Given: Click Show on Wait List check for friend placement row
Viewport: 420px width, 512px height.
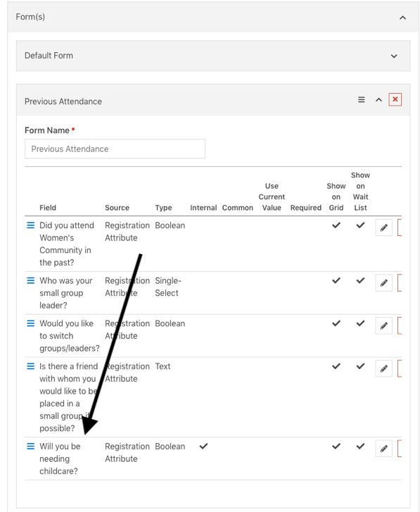Looking at the screenshot, I should click(360, 366).
